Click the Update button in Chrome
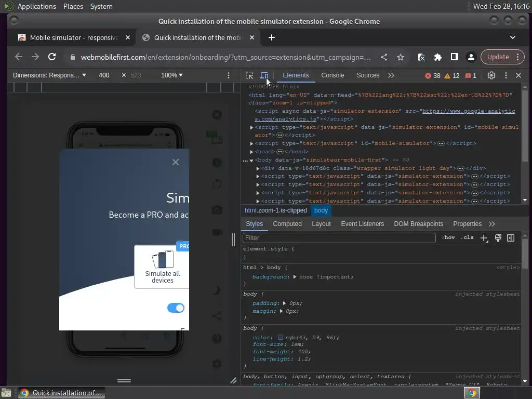The height and width of the screenshot is (399, 532). (502, 57)
